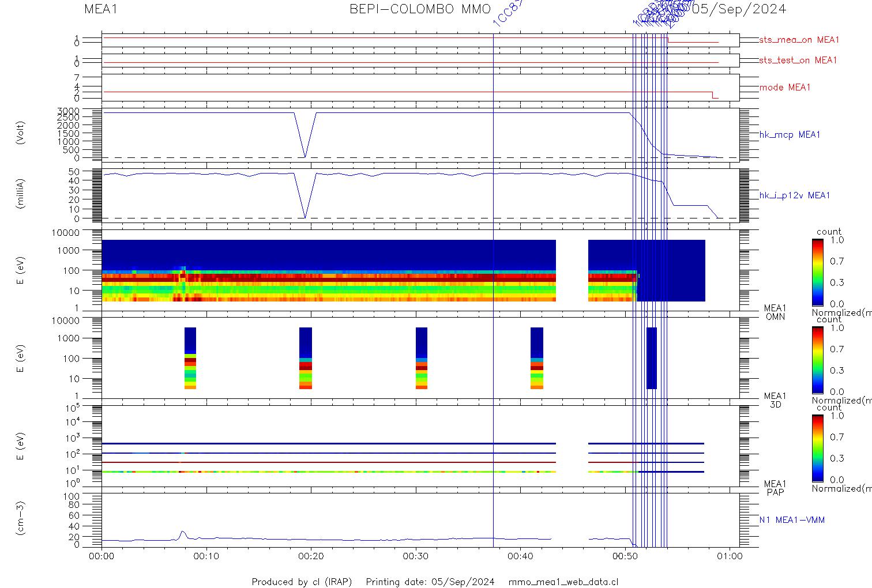Click the BEPI-COLOMBO MMO plot title
This screenshot has height=588, width=872.
click(420, 9)
